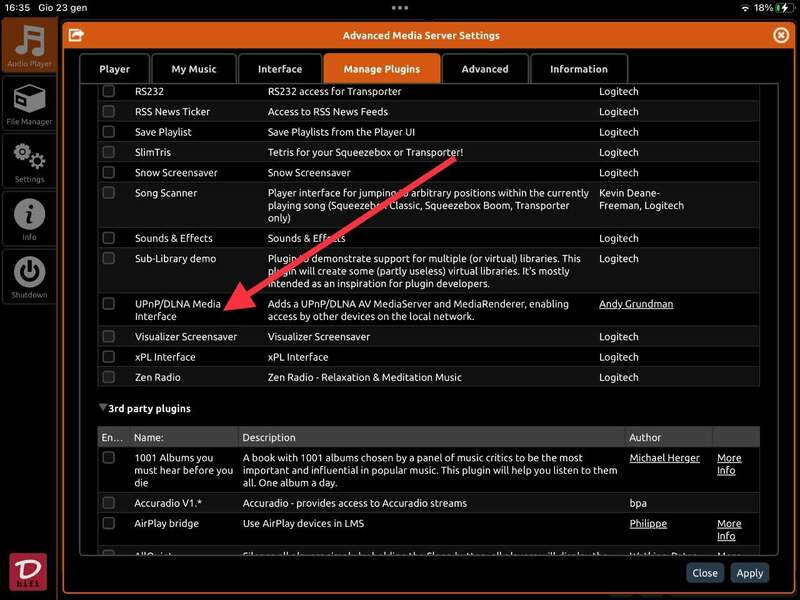Switch to the My Music tab

[x=194, y=69]
